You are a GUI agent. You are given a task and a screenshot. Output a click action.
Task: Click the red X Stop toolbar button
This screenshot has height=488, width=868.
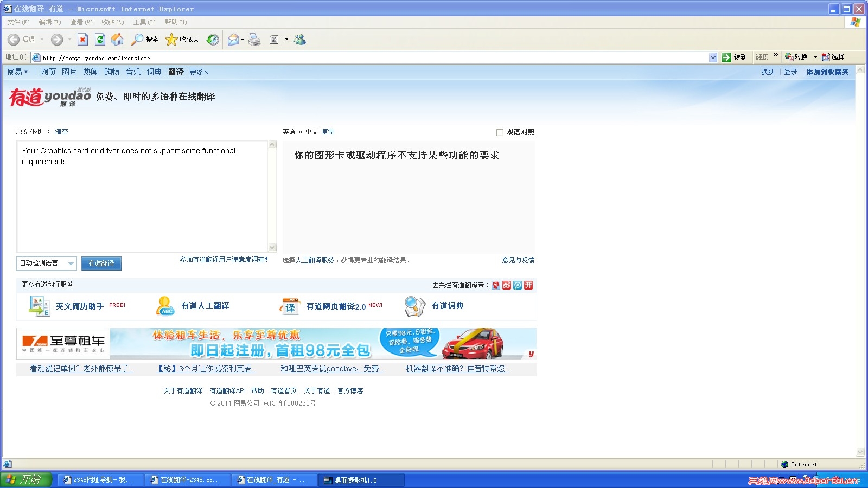point(82,40)
